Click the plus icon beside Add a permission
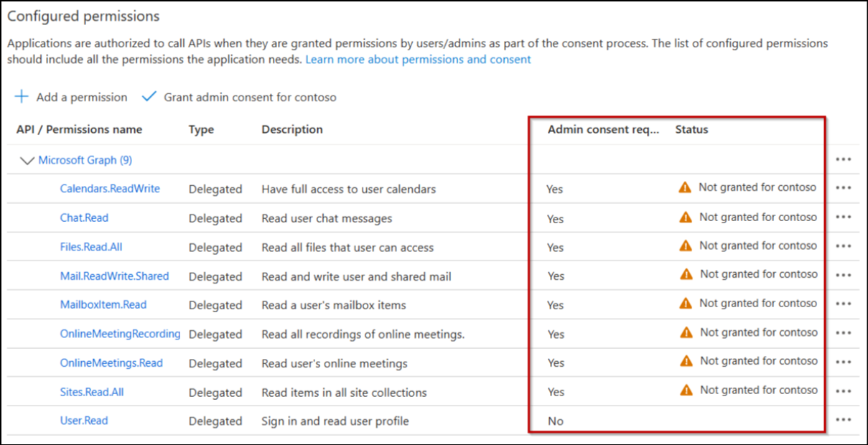Viewport: 868px width, 445px height. (x=20, y=97)
